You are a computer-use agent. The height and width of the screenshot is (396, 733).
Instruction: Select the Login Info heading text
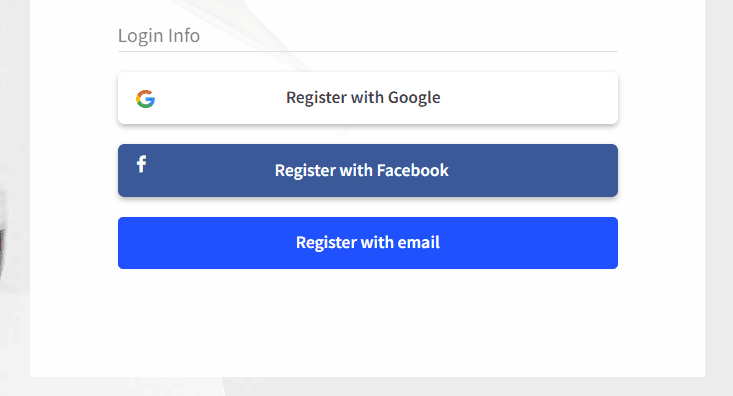(159, 36)
